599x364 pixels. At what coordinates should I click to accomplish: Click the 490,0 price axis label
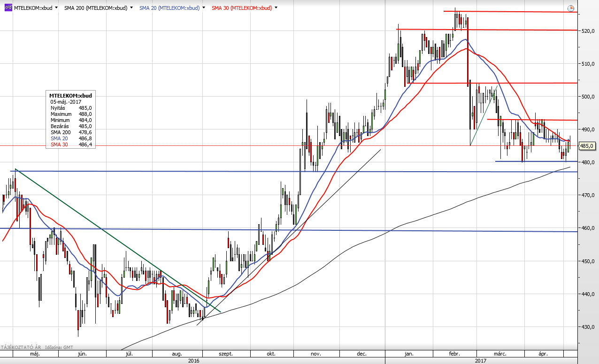[588, 129]
